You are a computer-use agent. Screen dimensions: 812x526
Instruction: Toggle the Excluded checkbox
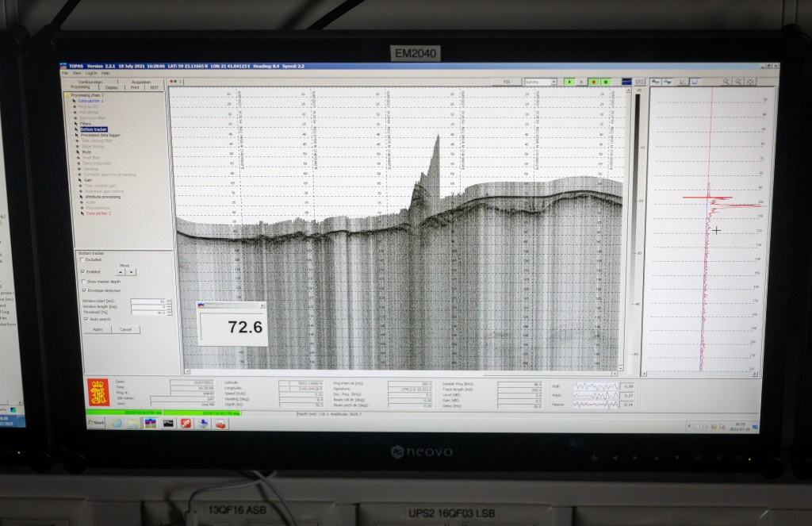(82, 259)
